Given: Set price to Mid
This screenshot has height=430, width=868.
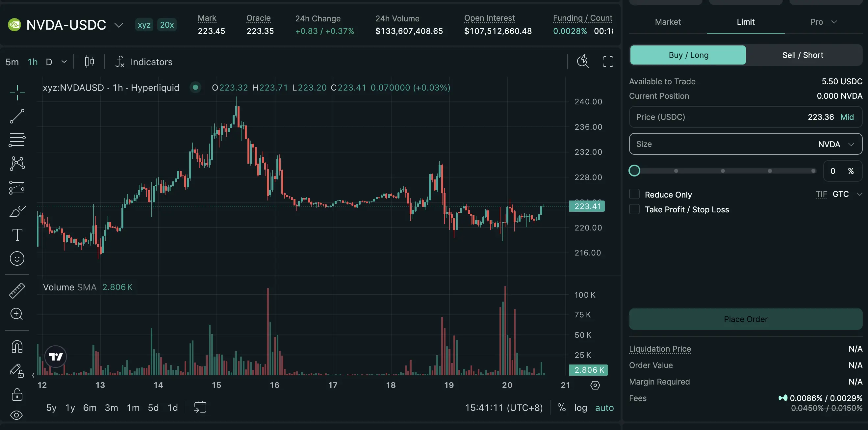Looking at the screenshot, I should (847, 117).
